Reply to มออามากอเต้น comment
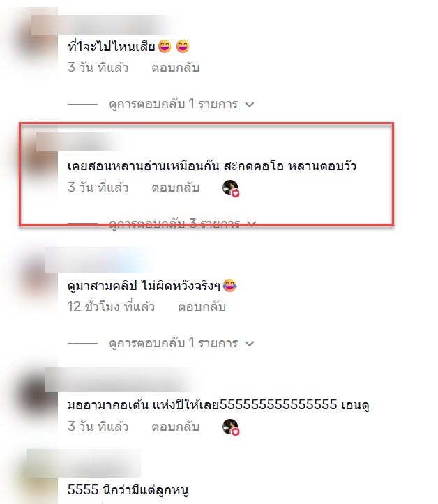The height and width of the screenshot is (504, 438). click(x=176, y=427)
